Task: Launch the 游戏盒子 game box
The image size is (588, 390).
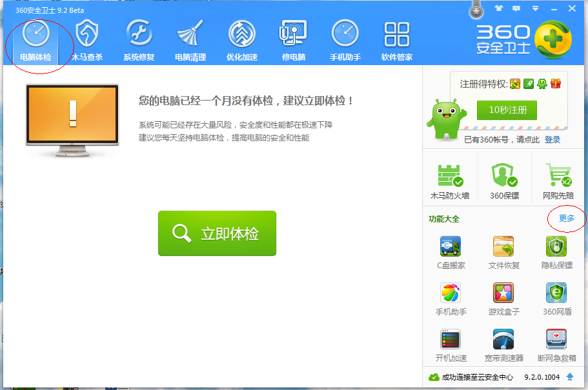Action: (503, 299)
